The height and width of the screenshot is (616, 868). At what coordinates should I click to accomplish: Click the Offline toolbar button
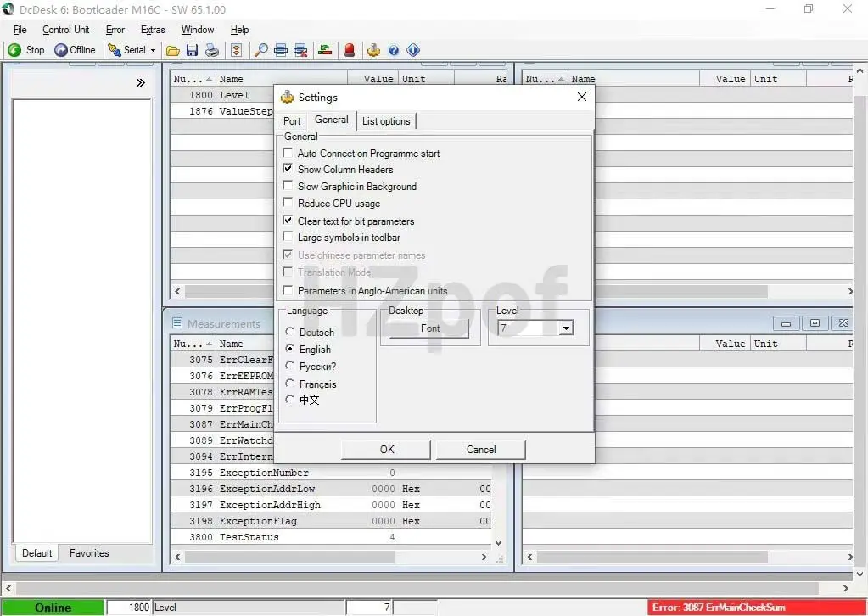tap(76, 50)
